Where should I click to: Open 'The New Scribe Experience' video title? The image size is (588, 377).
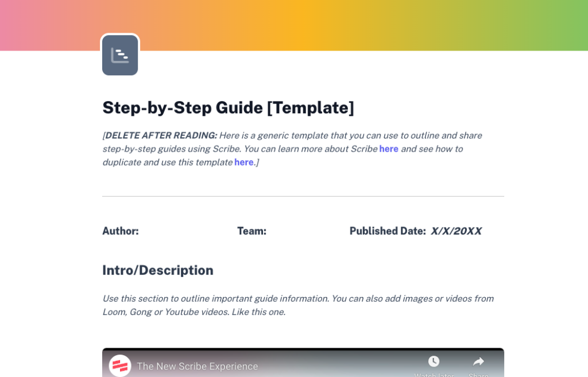click(x=198, y=366)
